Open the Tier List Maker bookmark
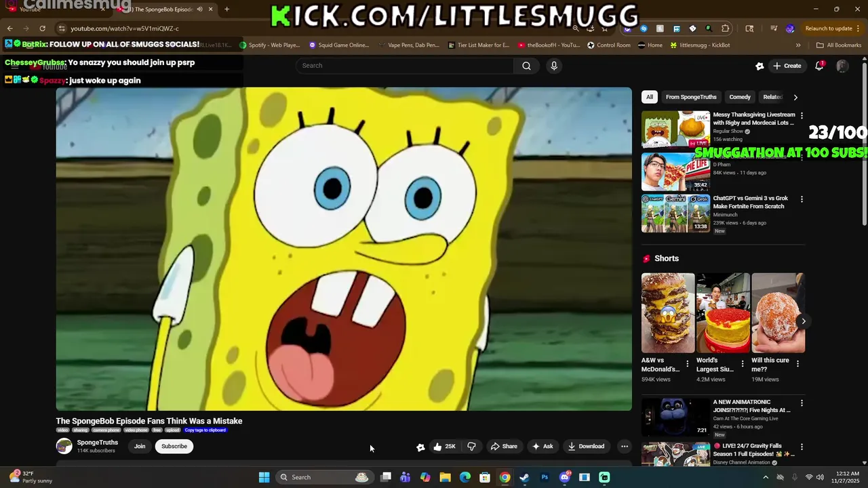This screenshot has width=868, height=488. (x=479, y=45)
